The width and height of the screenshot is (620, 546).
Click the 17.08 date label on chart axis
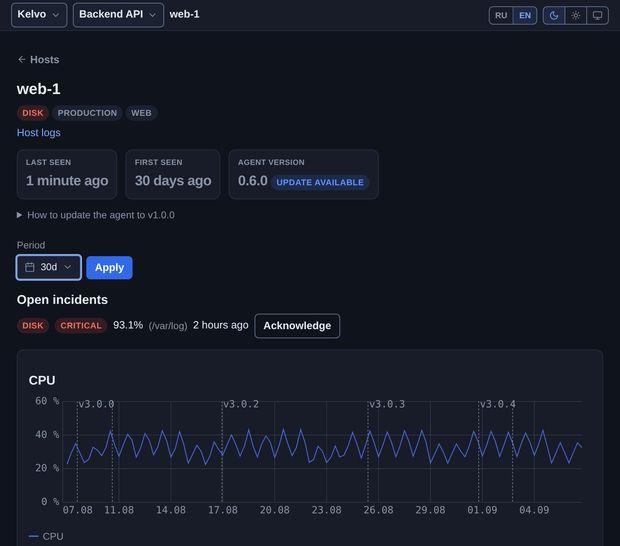click(x=223, y=510)
